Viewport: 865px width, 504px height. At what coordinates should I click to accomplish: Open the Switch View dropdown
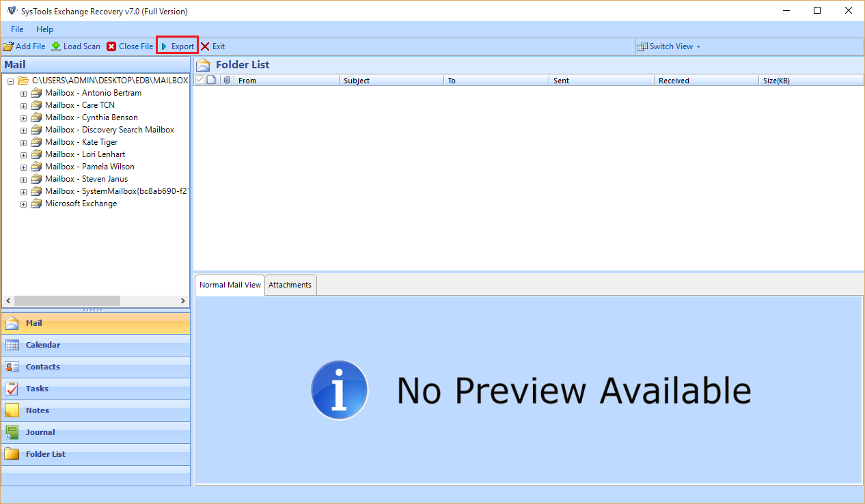click(x=670, y=46)
